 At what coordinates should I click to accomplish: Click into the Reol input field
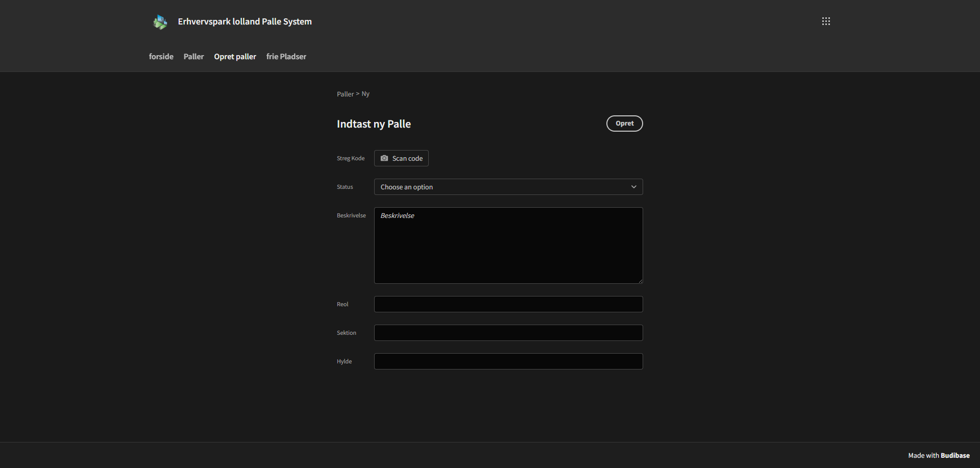(508, 304)
